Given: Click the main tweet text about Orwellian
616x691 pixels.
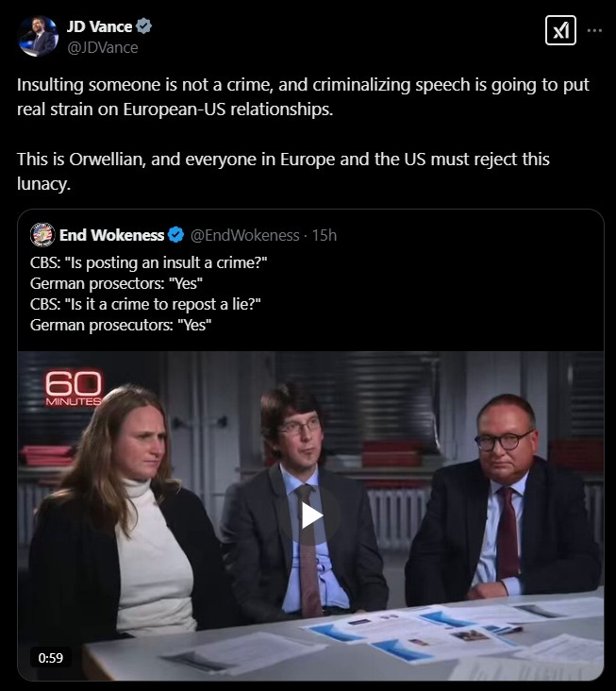Looking at the screenshot, I should pos(283,171).
